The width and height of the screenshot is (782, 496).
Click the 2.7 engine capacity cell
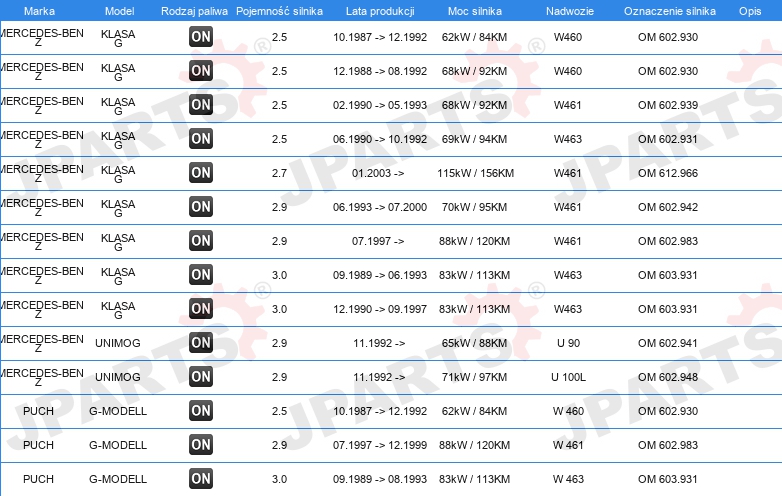click(x=279, y=173)
